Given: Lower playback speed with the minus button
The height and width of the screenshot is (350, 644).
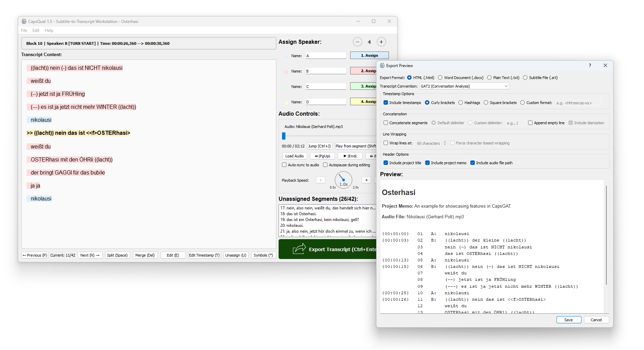Looking at the screenshot, I should pos(320,180).
